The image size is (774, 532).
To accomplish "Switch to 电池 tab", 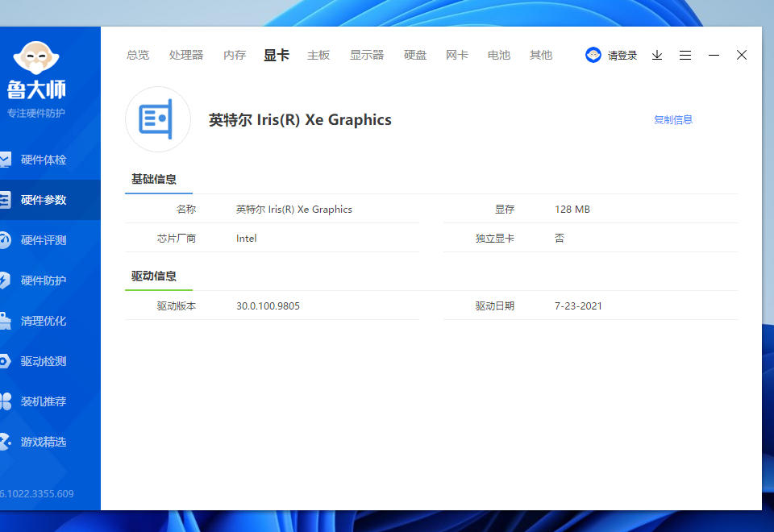I will [499, 55].
